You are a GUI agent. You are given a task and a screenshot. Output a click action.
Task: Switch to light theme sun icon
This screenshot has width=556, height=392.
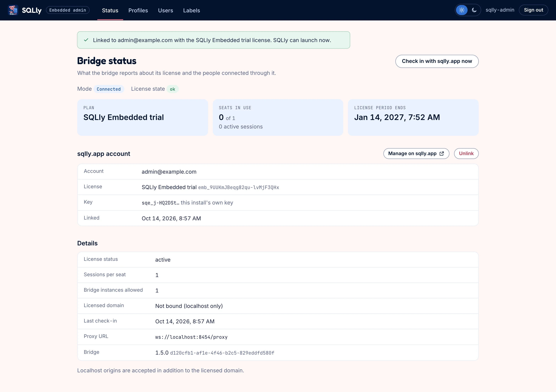coord(462,10)
